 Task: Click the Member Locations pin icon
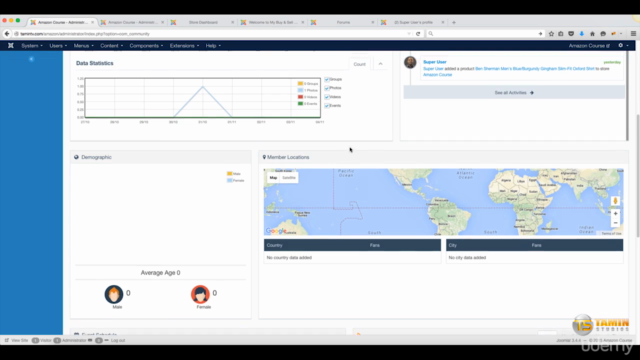pyautogui.click(x=264, y=157)
